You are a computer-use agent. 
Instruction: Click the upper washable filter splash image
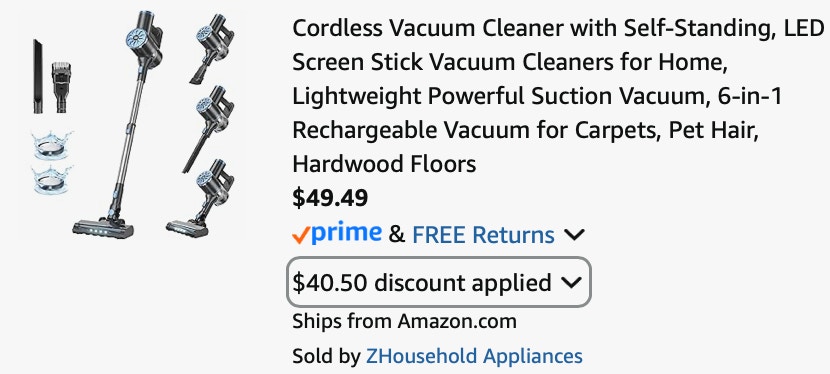pyautogui.click(x=51, y=145)
